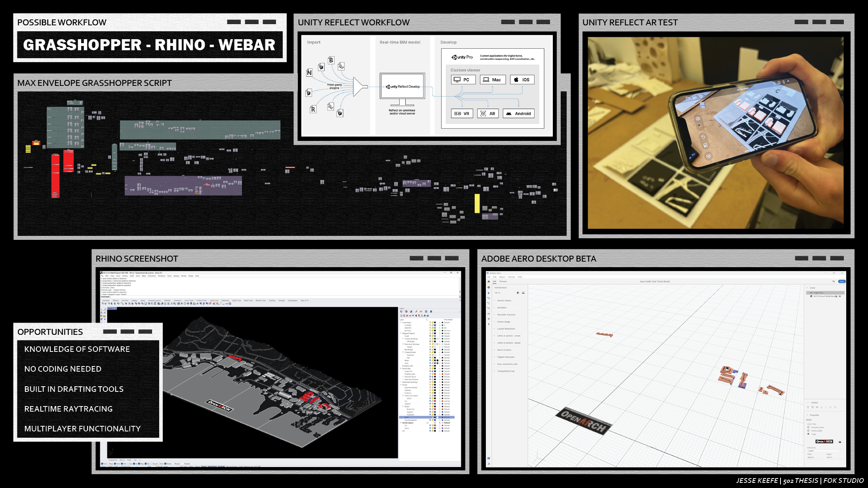Click the red Delete layer icon in Rhino
The width and height of the screenshot is (868, 488).
point(407,315)
